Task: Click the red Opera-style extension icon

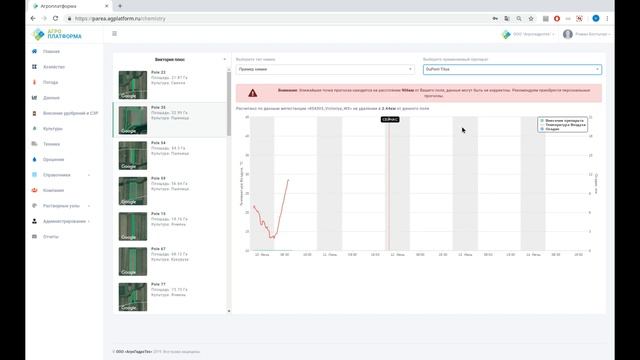Action: pos(557,18)
